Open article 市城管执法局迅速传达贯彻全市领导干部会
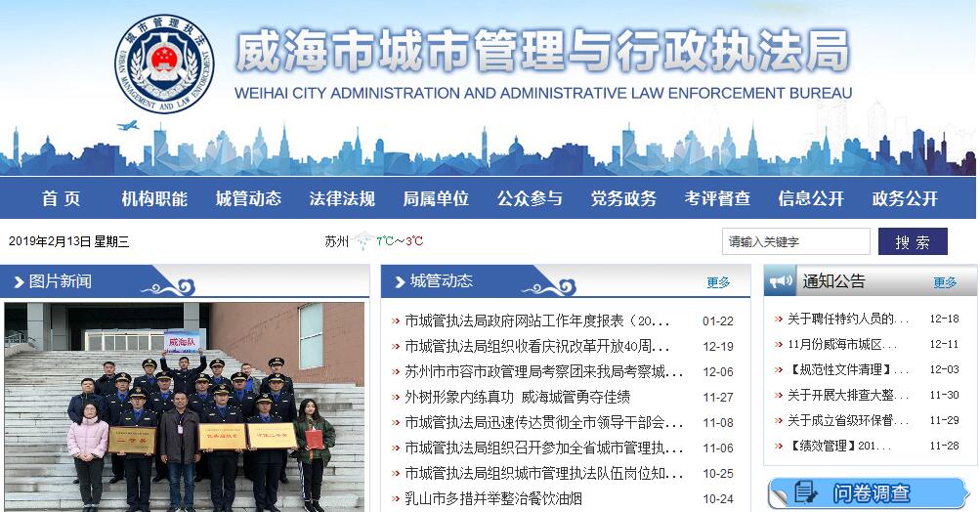980x512 pixels. click(544, 423)
